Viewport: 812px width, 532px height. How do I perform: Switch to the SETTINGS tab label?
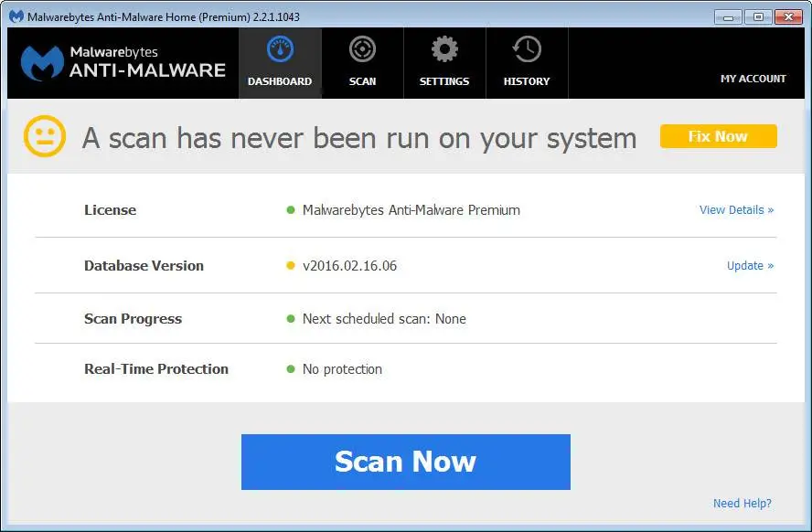tap(444, 81)
